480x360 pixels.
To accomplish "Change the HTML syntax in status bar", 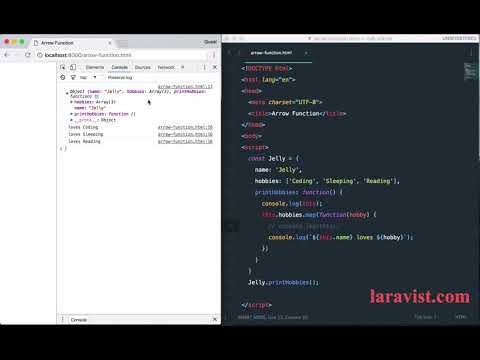I will [x=461, y=317].
